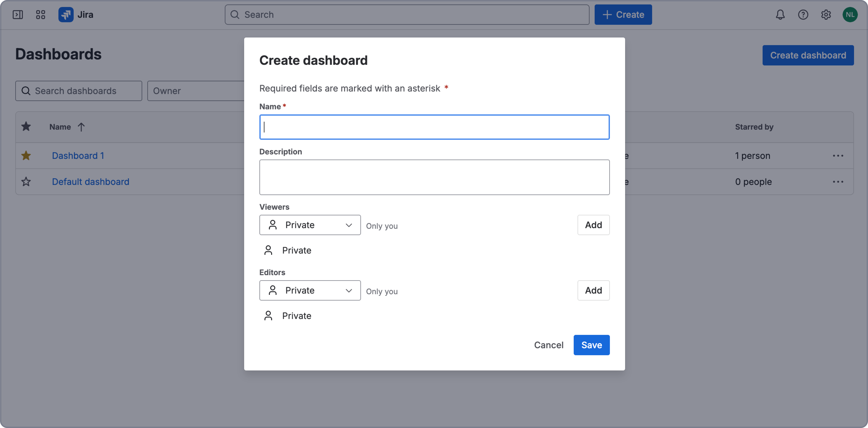Toggle the Name column sort arrow
Image resolution: width=868 pixels, height=428 pixels.
(x=81, y=127)
